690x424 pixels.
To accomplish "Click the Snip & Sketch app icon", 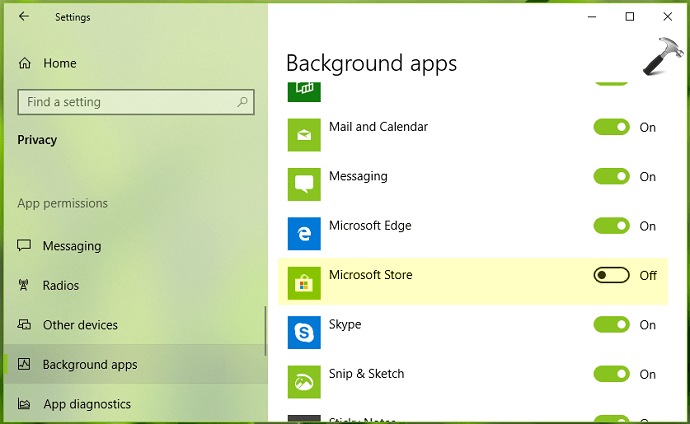I will pyautogui.click(x=304, y=381).
